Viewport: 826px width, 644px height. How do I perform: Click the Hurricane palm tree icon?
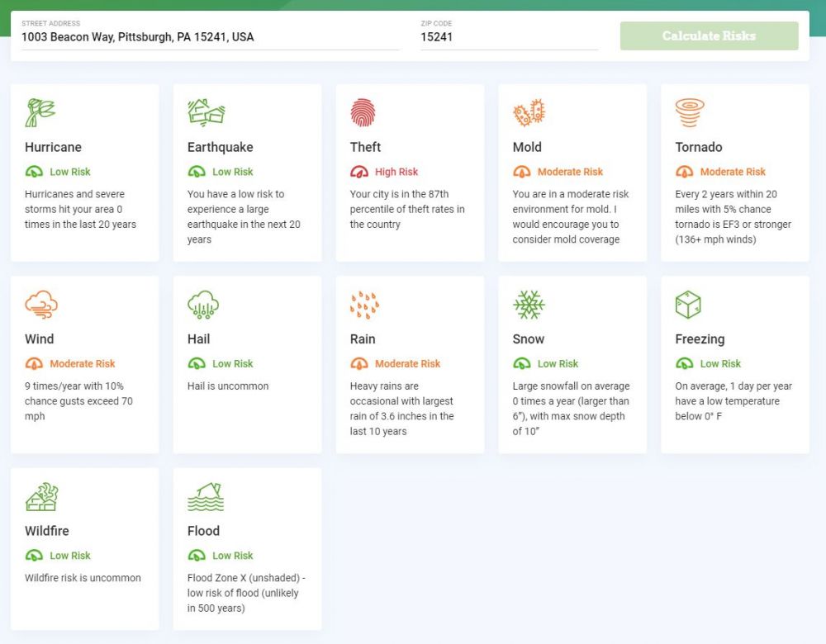(40, 112)
